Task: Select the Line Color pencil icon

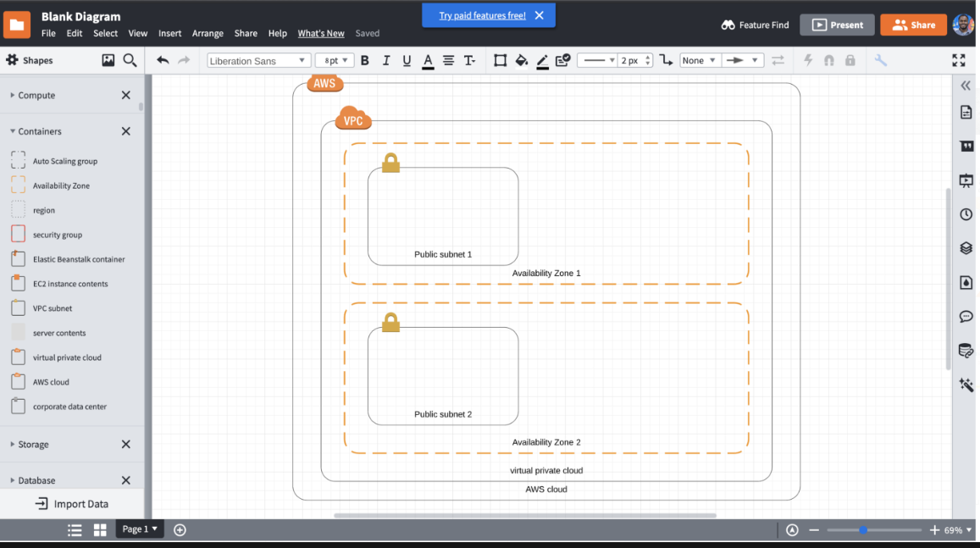Action: pos(542,60)
